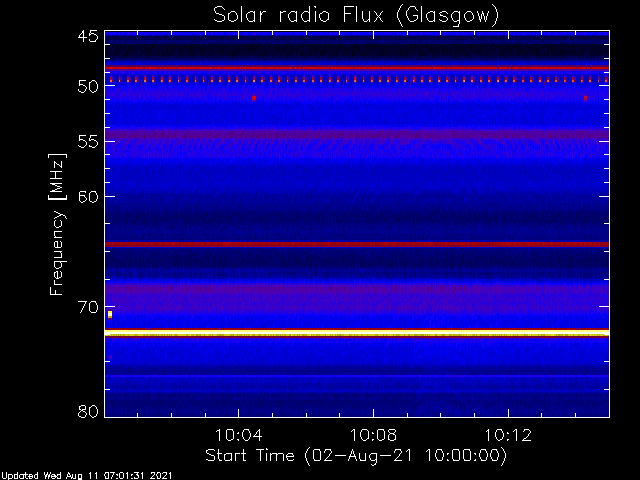Click the Frequency [MHz] axis label
The height and width of the screenshot is (480, 640).
pos(57,224)
